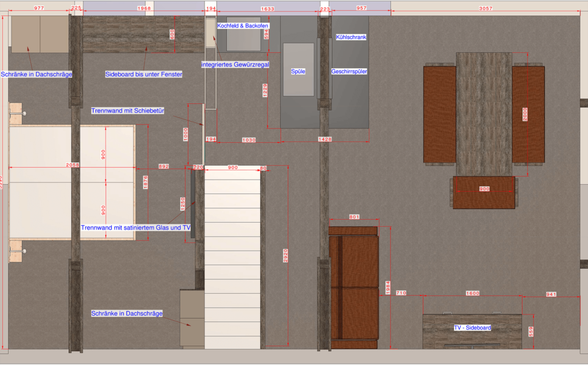Image resolution: width=588 pixels, height=365 pixels.
Task: Select the "Kühlschrank" text label
Action: click(351, 37)
